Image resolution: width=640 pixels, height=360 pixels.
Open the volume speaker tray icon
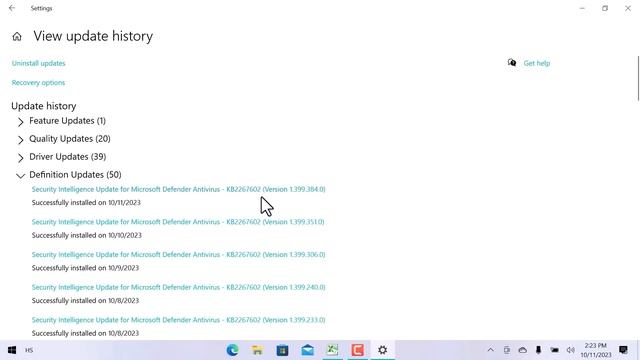[571, 350]
